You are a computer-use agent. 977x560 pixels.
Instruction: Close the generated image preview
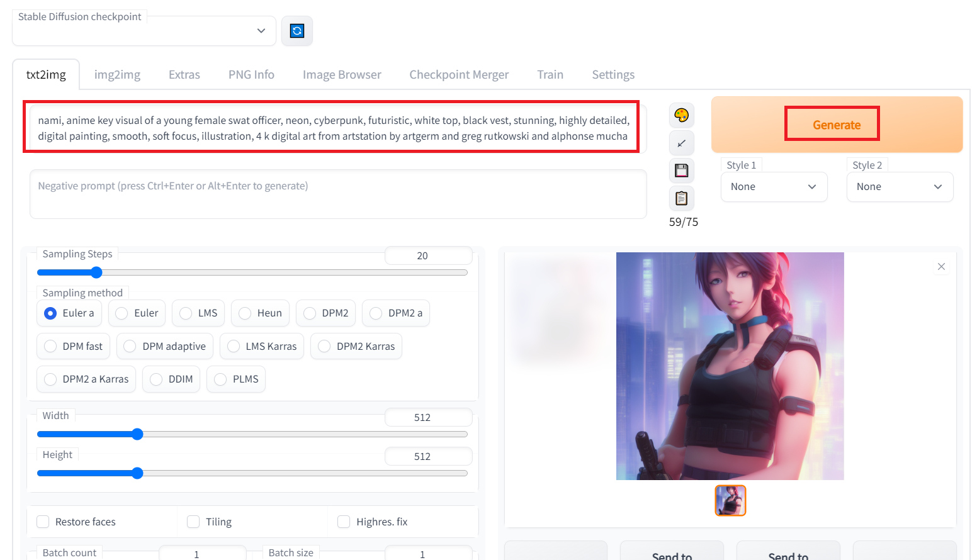tap(941, 267)
